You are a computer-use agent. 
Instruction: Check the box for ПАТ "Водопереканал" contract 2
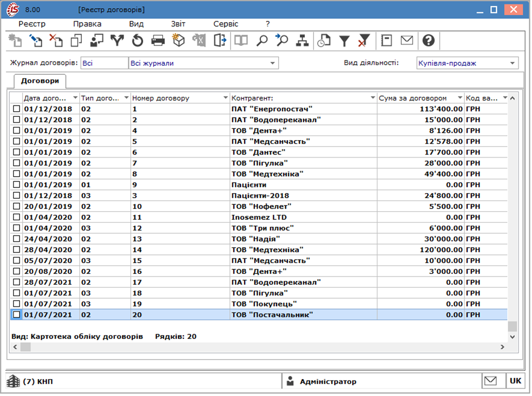pos(16,120)
